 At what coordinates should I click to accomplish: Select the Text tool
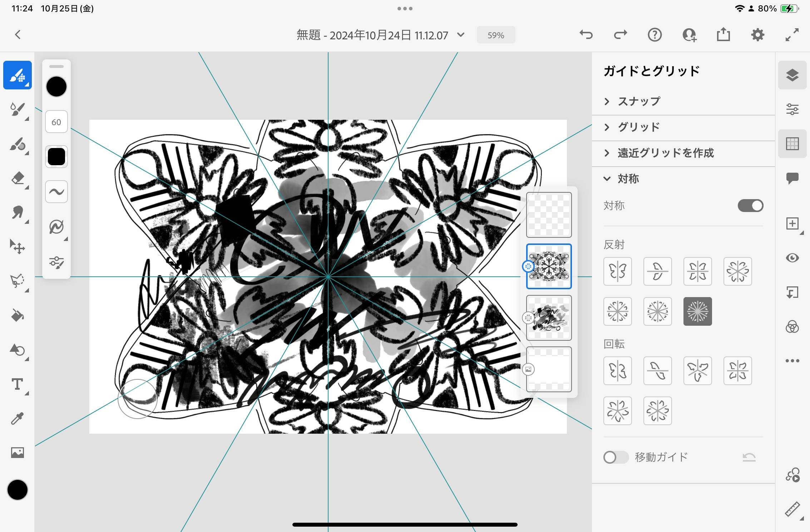coord(18,385)
